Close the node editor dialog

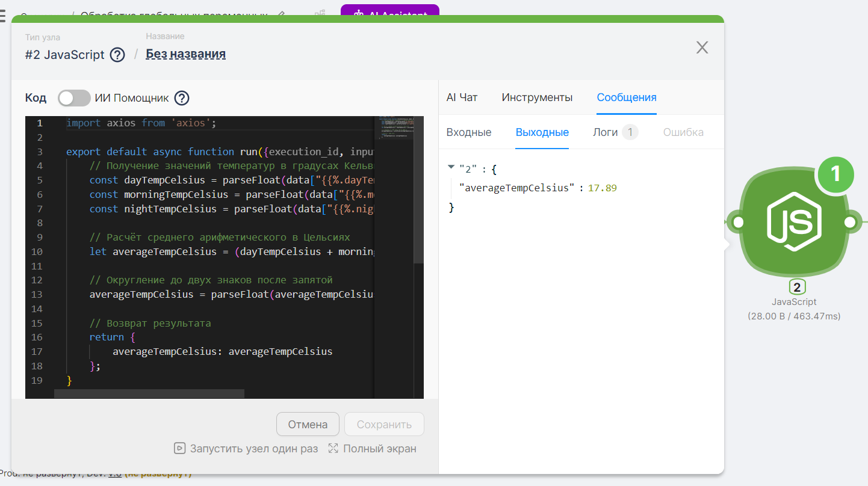(x=702, y=48)
